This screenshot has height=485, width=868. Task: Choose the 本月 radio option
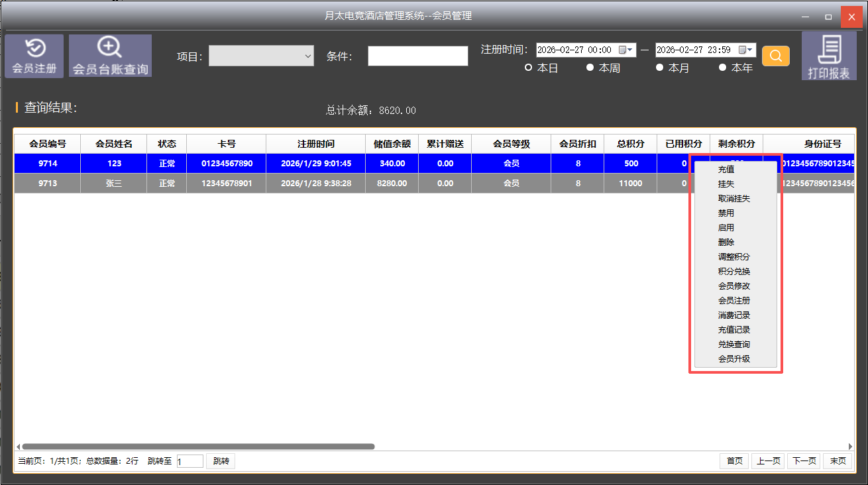coord(659,68)
